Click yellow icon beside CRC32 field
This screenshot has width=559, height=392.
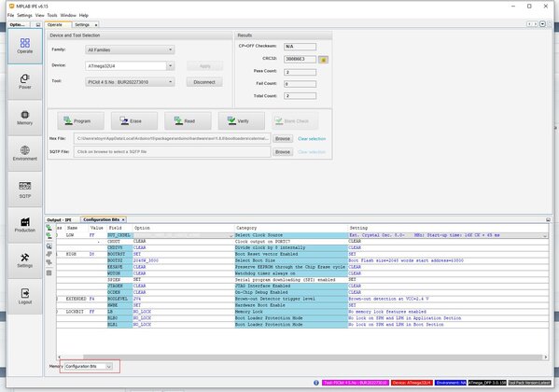323,60
